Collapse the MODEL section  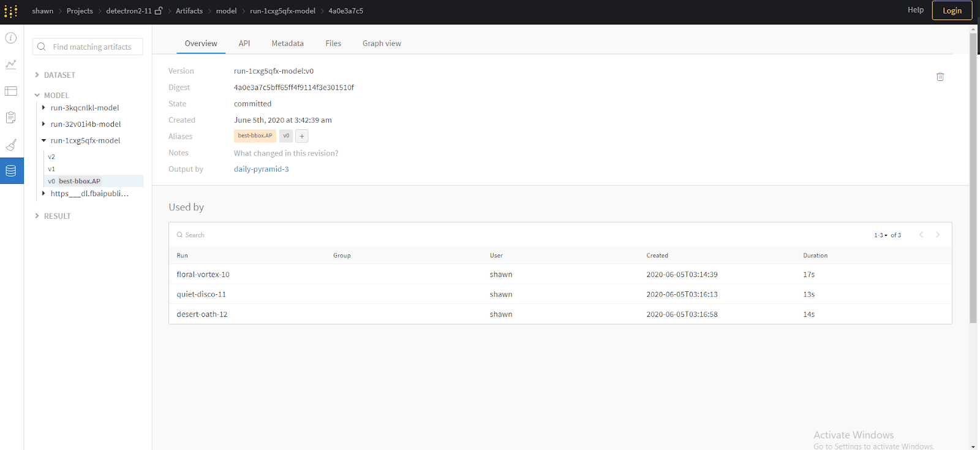37,96
